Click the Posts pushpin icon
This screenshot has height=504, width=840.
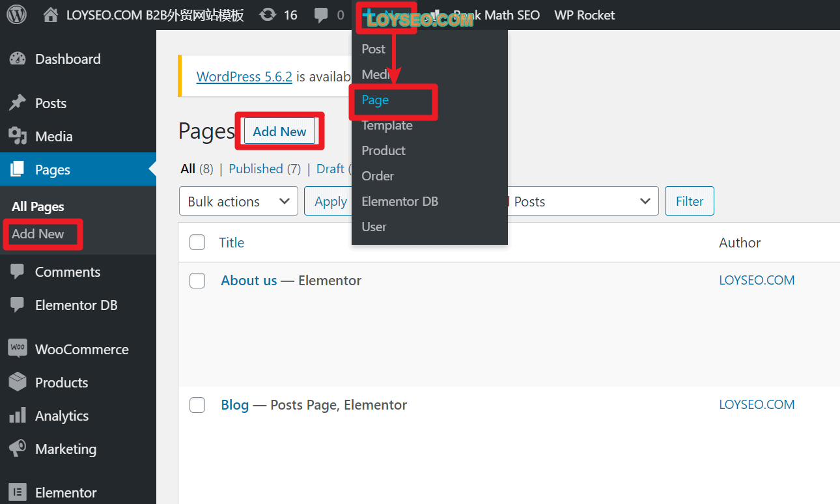18,103
